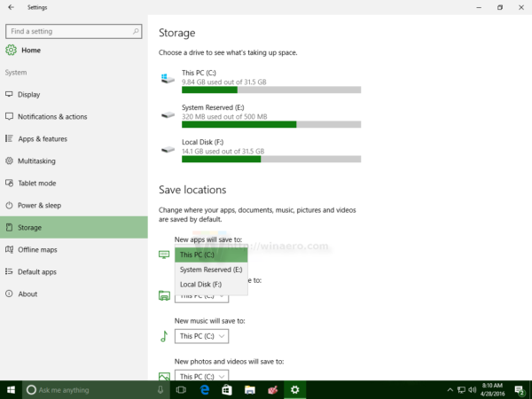Click the new music note icon
This screenshot has height=399, width=532.
(164, 336)
